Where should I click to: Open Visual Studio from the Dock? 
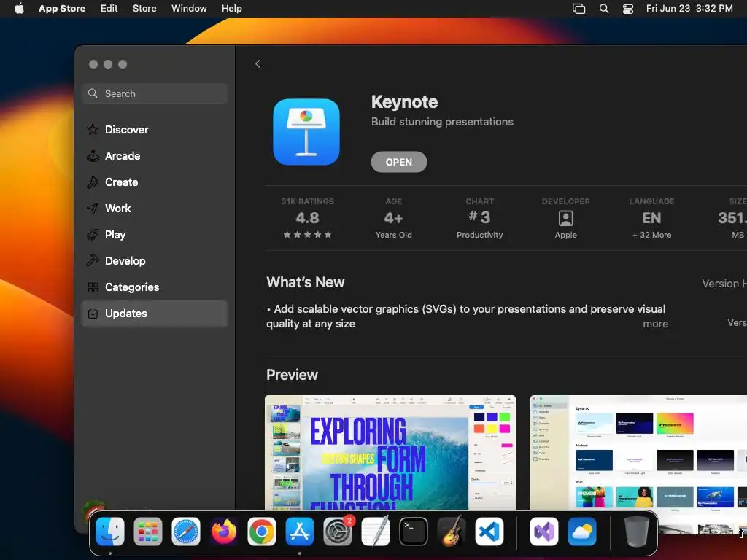(x=544, y=532)
